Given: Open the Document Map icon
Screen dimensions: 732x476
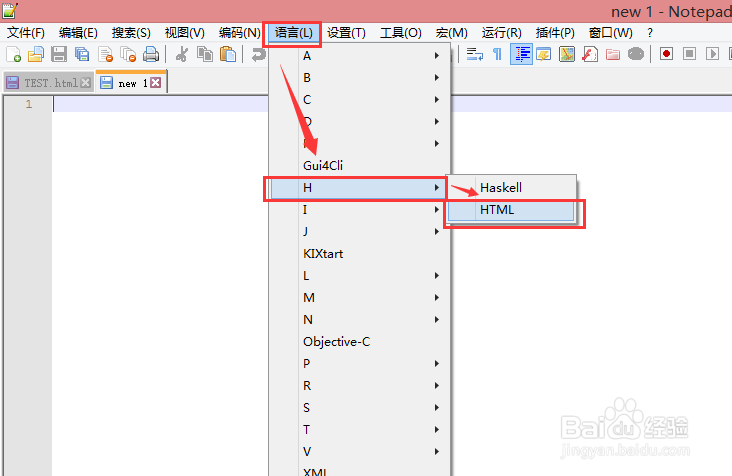Looking at the screenshot, I should (567, 55).
